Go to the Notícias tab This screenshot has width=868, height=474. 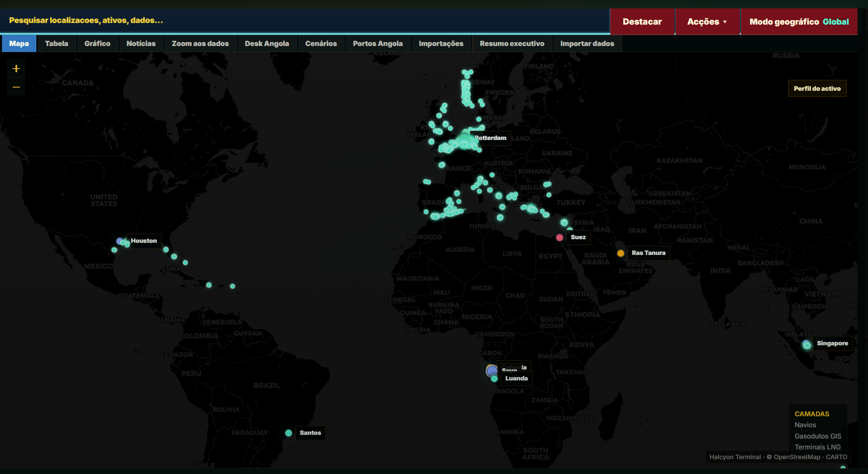(x=141, y=44)
